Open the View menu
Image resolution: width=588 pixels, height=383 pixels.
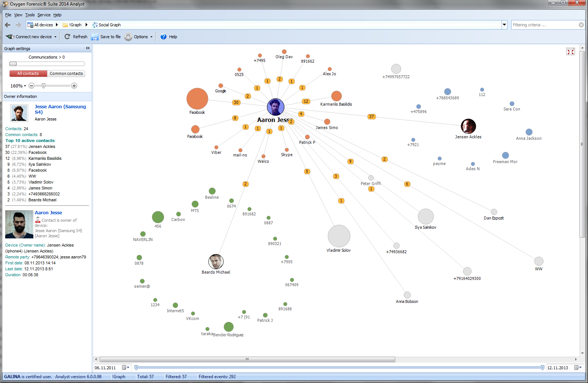click(x=18, y=15)
